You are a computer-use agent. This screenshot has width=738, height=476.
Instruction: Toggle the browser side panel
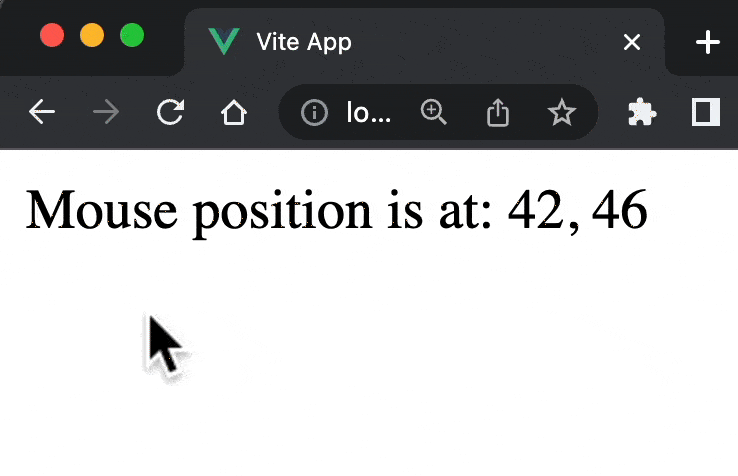pos(706,113)
